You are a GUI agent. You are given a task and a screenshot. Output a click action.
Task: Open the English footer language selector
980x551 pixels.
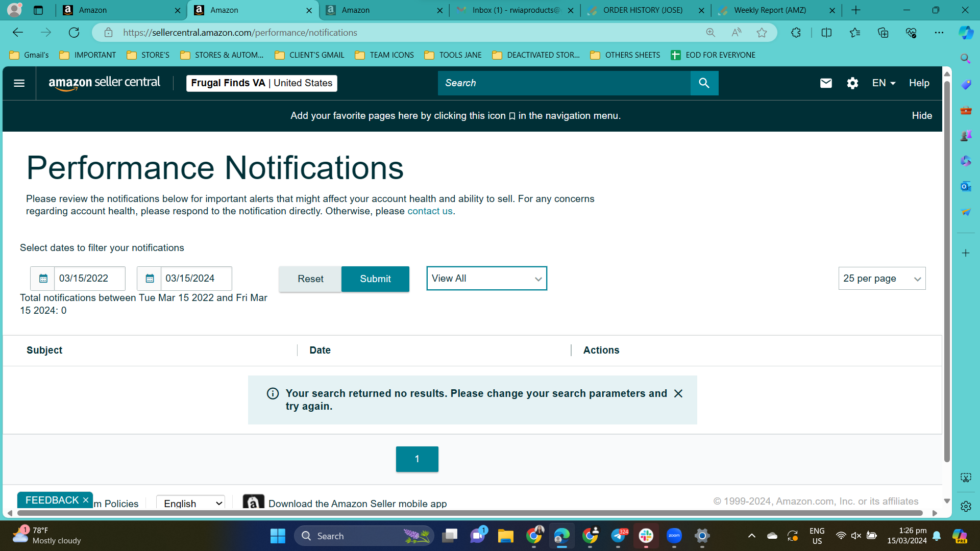click(190, 503)
